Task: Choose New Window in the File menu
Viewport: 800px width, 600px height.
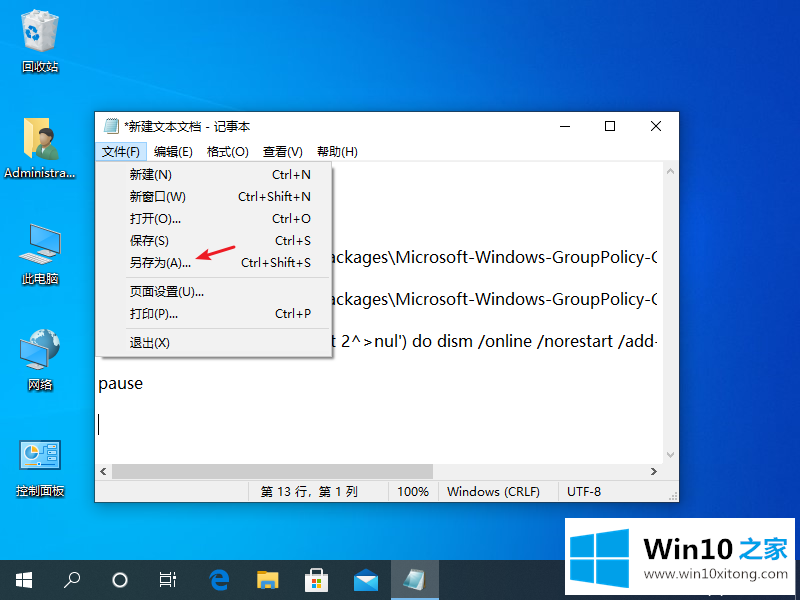Action: coord(157,197)
